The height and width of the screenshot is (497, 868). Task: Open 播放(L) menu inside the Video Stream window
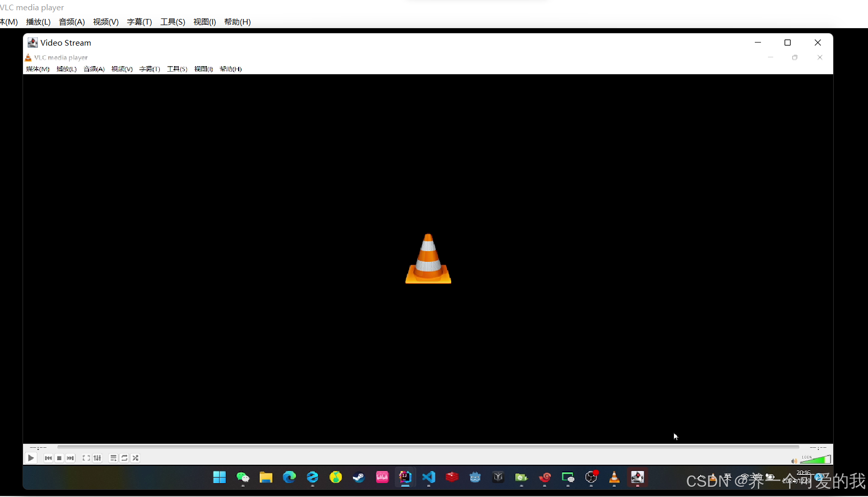67,69
